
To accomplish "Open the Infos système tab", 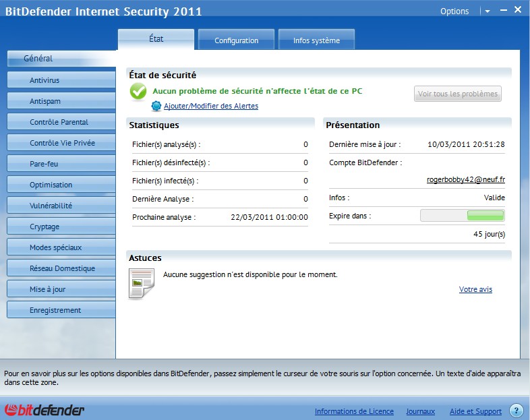I will coord(316,40).
